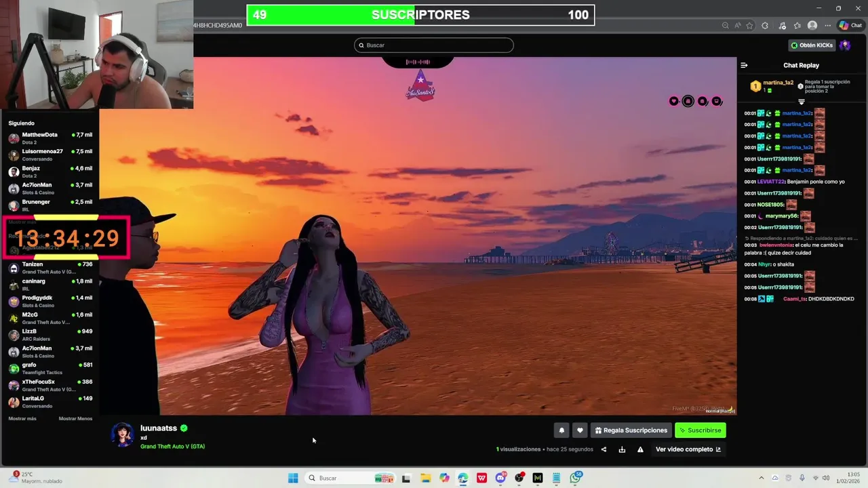Image resolution: width=868 pixels, height=488 pixels.
Task: Click username NOSE1805 in the chat
Action: [x=770, y=205]
